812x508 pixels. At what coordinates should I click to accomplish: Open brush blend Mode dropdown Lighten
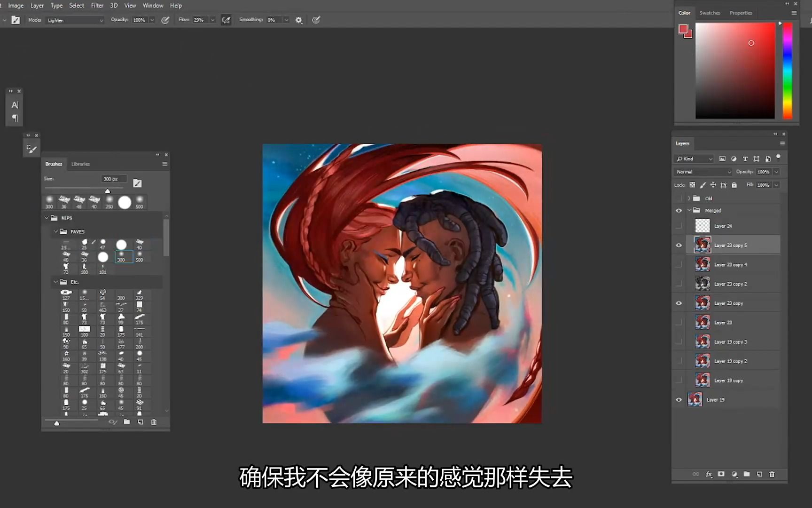coord(75,20)
